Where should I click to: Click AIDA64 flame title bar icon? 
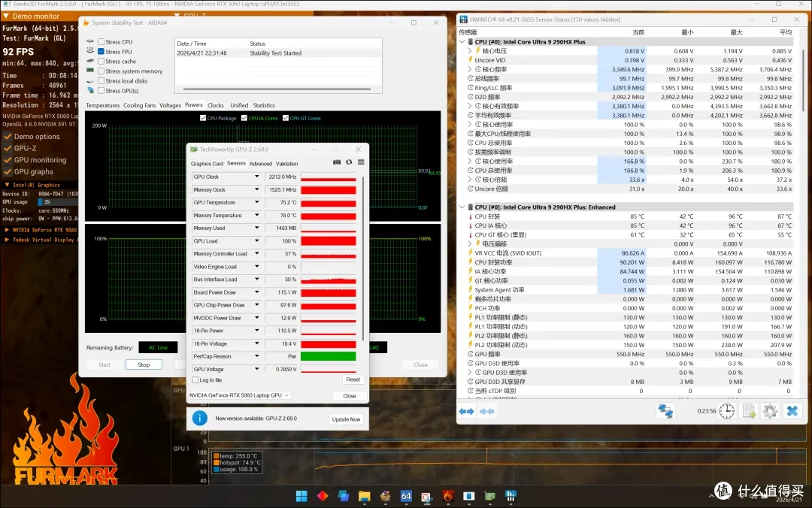tap(86, 23)
